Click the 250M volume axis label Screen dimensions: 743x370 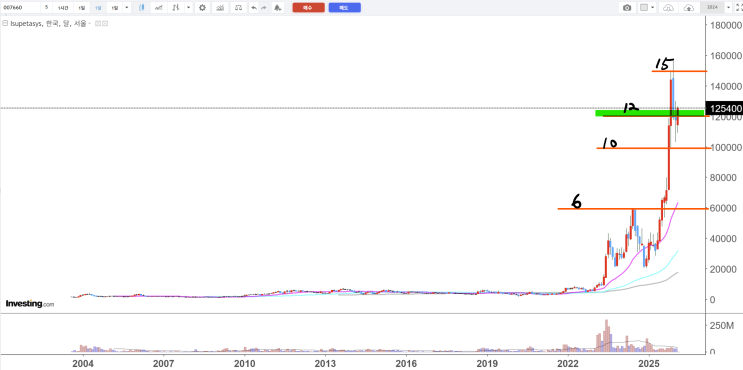(x=723, y=326)
